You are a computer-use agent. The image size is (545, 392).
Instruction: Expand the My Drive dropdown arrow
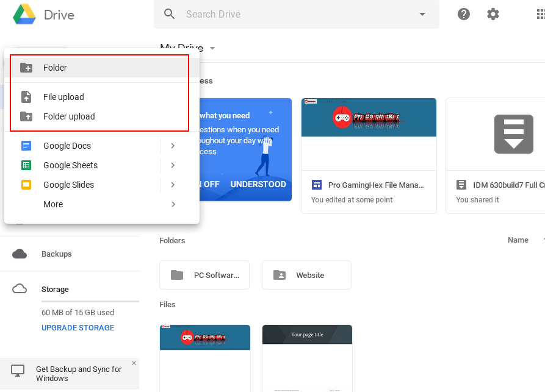tap(212, 48)
